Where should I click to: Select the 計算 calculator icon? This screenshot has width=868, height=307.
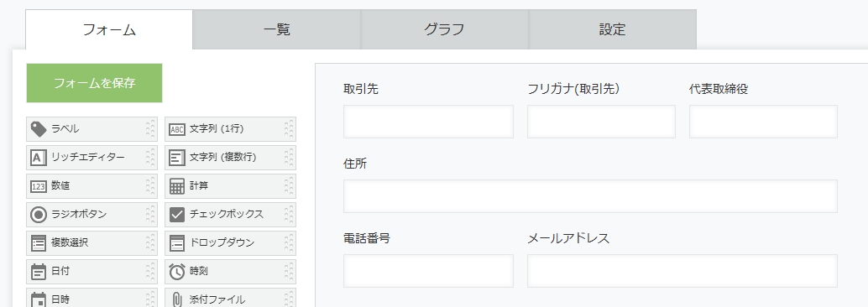tap(176, 186)
